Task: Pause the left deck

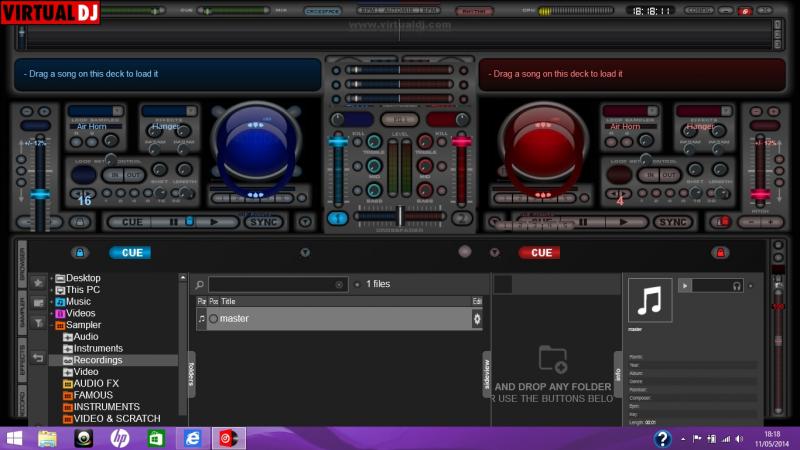Action: (173, 222)
